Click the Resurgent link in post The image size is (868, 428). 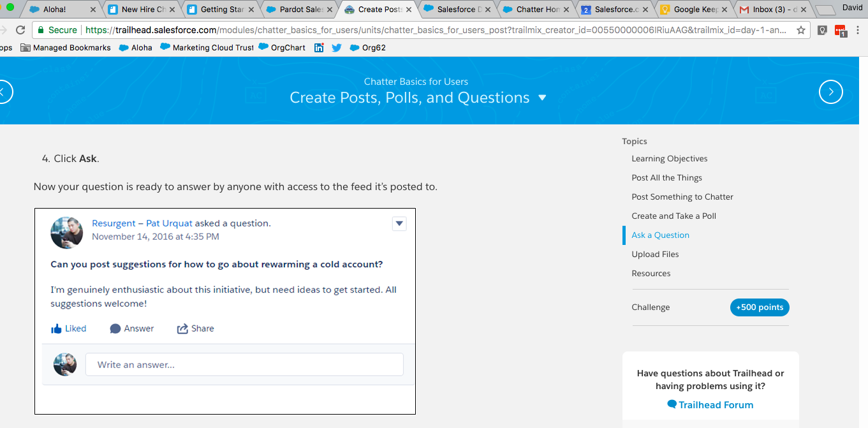click(x=114, y=223)
